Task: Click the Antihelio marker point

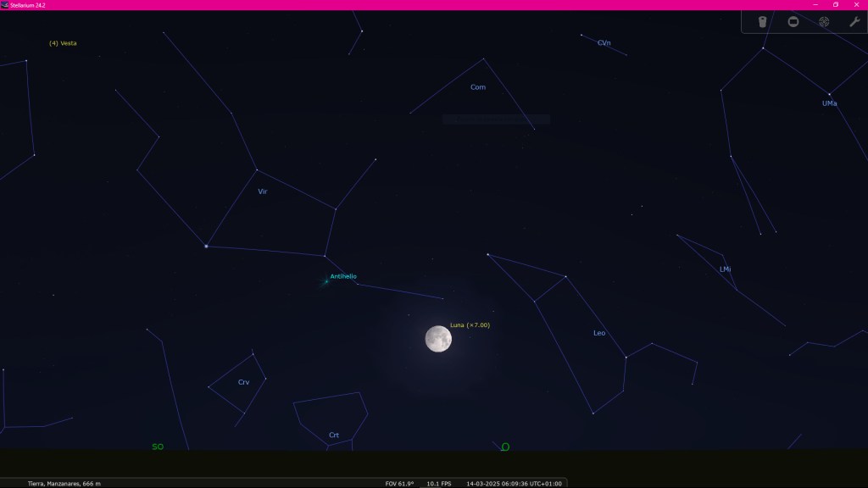Action: click(326, 281)
